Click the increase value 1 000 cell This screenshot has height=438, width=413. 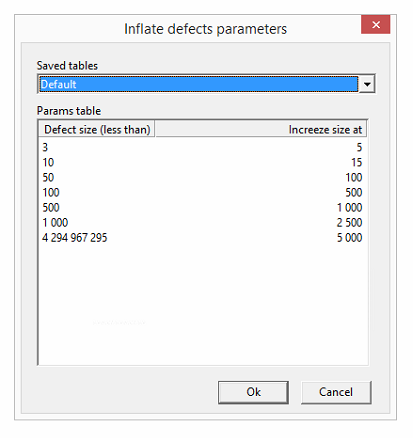pyautogui.click(x=349, y=207)
